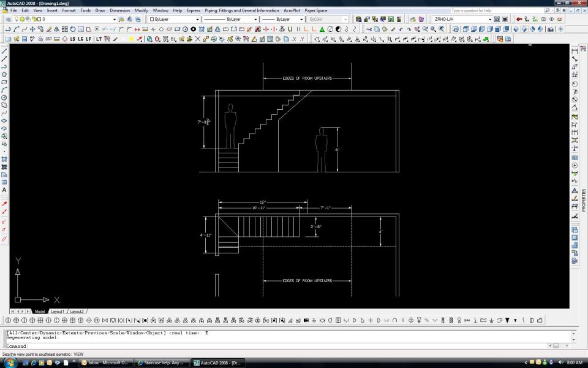The width and height of the screenshot is (588, 368).
Task: Select the Multiline Text 'A' tool
Action: 4,190
